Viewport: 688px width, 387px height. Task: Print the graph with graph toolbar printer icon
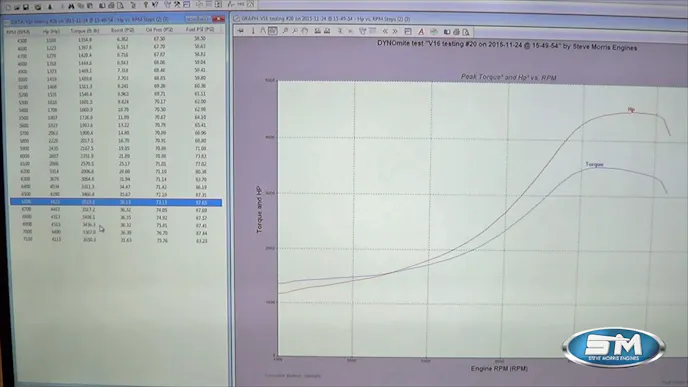456,32
